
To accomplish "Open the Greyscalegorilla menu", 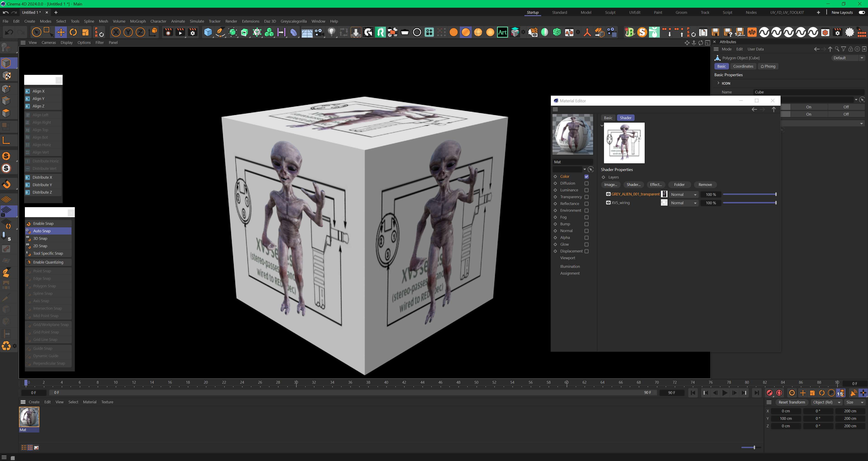I will point(293,21).
